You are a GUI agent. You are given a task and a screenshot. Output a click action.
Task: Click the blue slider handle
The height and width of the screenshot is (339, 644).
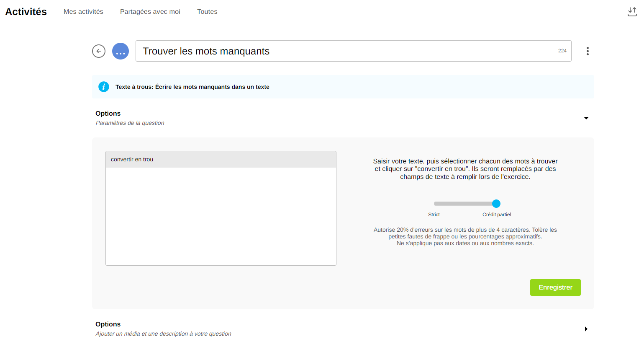tap(496, 204)
